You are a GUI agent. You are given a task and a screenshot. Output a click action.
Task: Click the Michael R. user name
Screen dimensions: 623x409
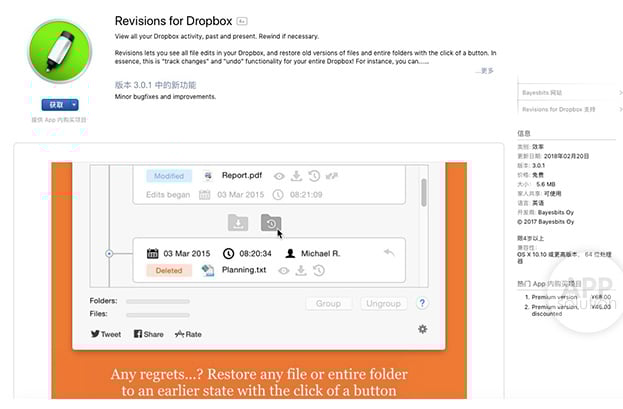point(321,254)
